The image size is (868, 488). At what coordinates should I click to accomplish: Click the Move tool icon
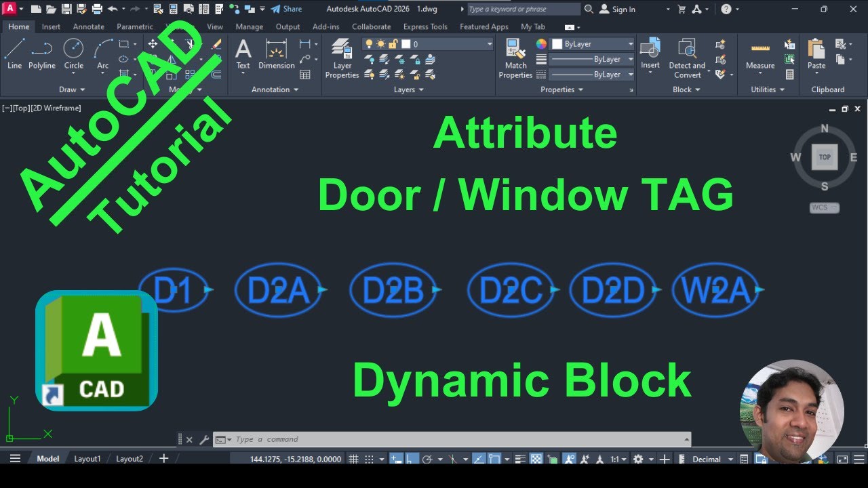153,44
